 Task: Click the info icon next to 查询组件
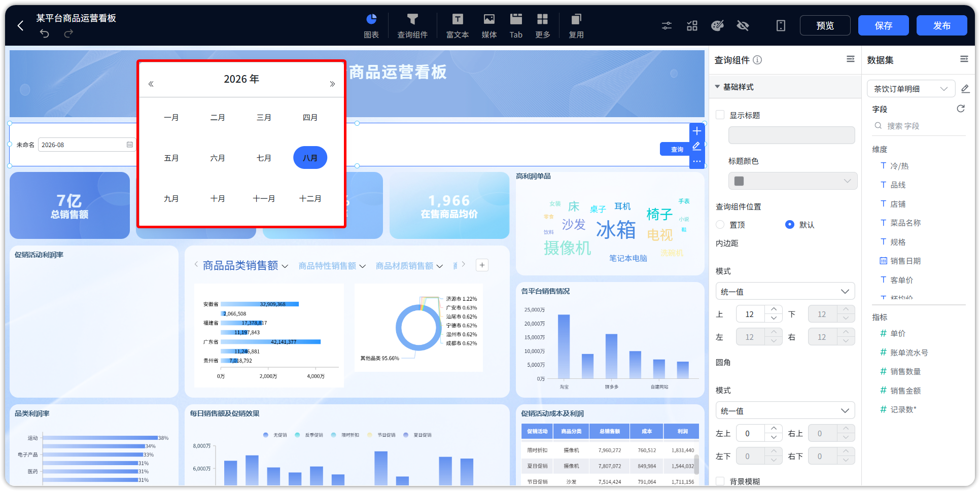tap(757, 60)
